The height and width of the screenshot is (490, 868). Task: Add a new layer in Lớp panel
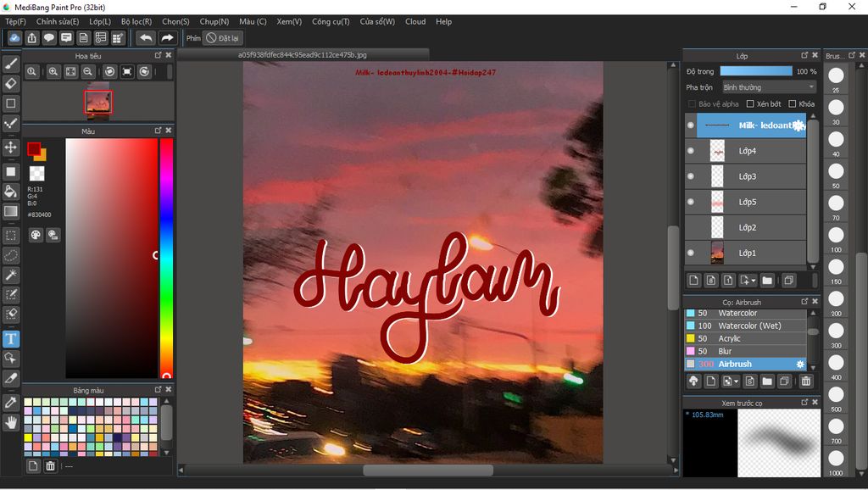pos(693,280)
